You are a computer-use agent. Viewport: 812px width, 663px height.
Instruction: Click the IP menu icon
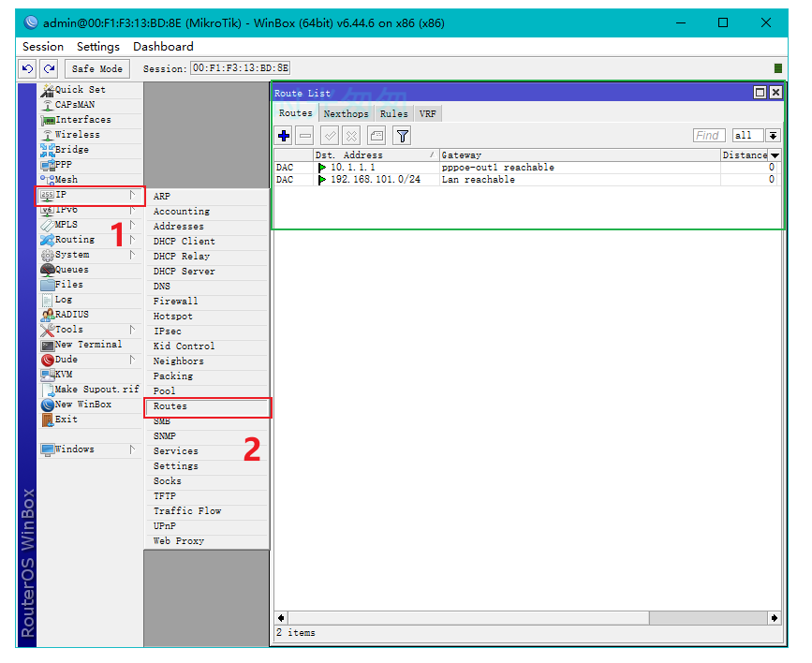[x=47, y=196]
